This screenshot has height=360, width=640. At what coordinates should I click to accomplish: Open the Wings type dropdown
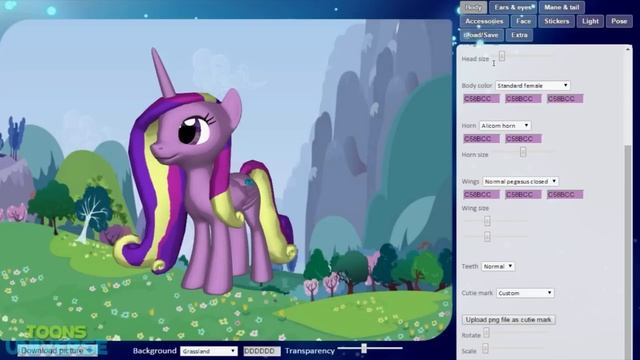coord(520,181)
